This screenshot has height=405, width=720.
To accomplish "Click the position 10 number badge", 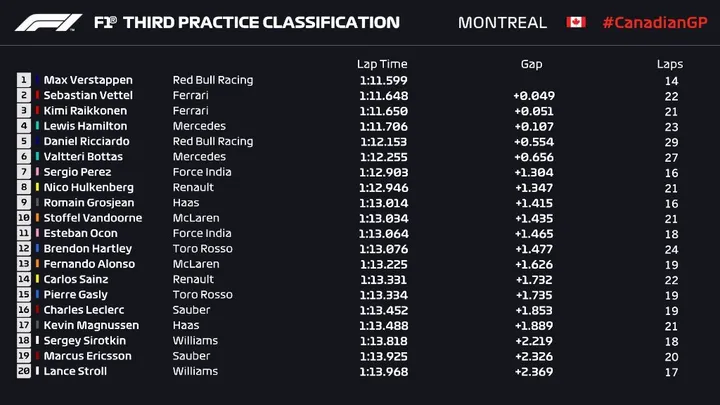I will click(24, 218).
